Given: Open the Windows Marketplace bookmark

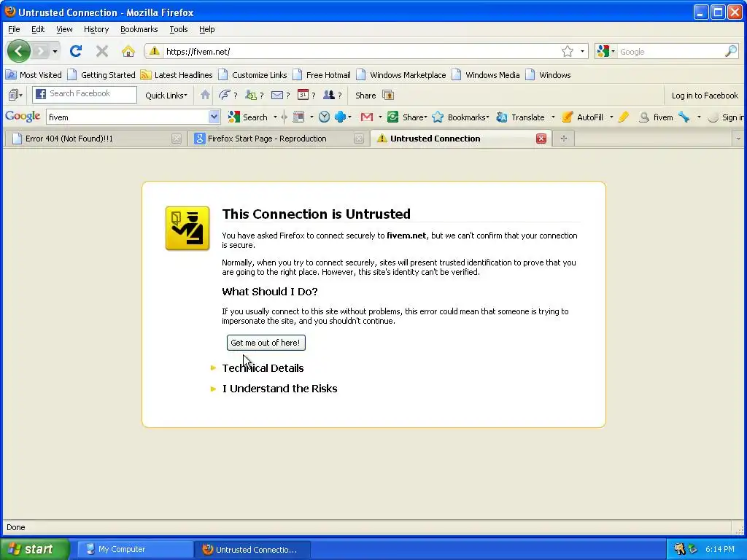Looking at the screenshot, I should (401, 75).
